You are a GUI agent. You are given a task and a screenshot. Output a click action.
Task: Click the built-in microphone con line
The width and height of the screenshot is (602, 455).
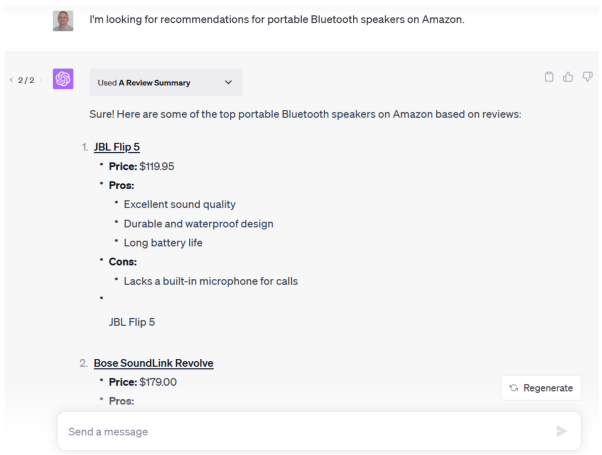[x=210, y=281]
